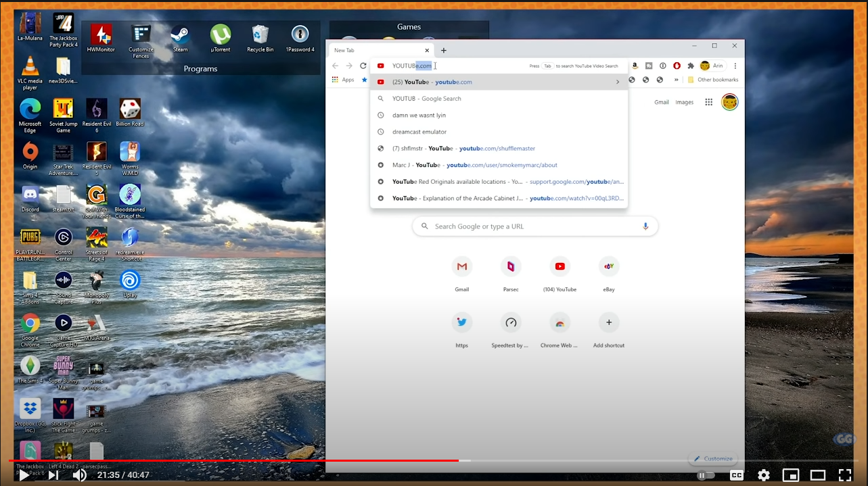Click the Google search box
Screen dimensions: 868x486
[x=535, y=226]
